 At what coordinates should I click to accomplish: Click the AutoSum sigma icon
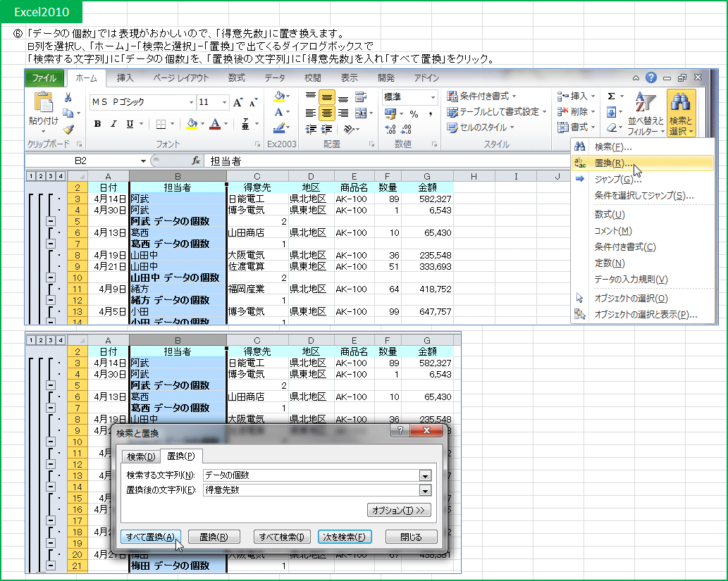(611, 96)
